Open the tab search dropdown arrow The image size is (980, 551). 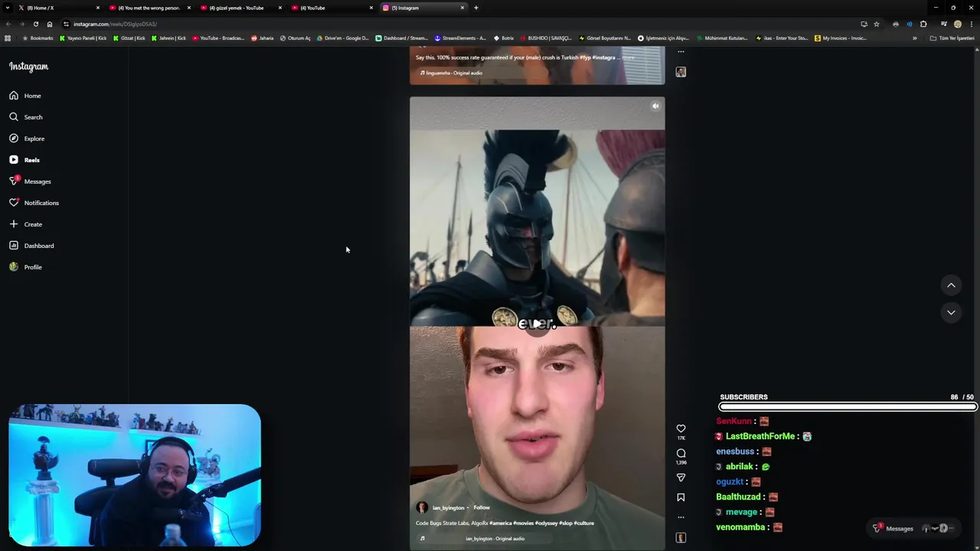[x=8, y=8]
